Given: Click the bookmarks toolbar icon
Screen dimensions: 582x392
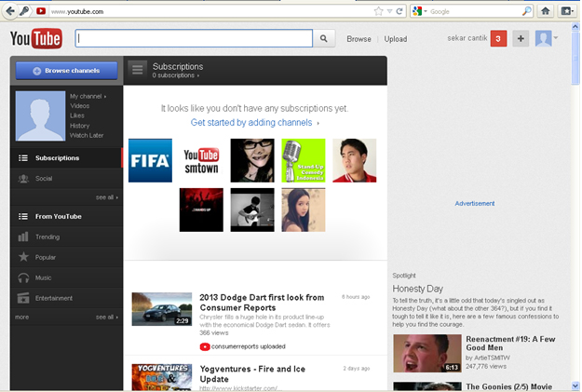Looking at the screenshot, I should pyautogui.click(x=566, y=11).
